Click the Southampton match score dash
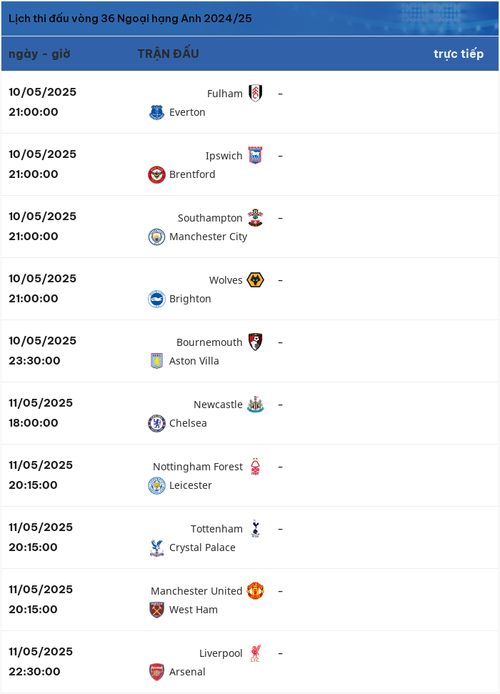The width and height of the screenshot is (500, 694). [280, 218]
